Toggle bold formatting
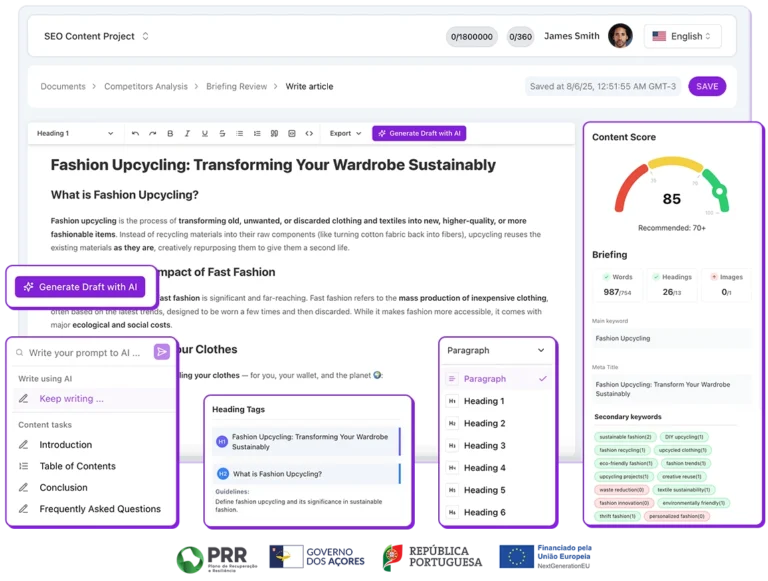The height and width of the screenshot is (581, 768). pos(170,133)
